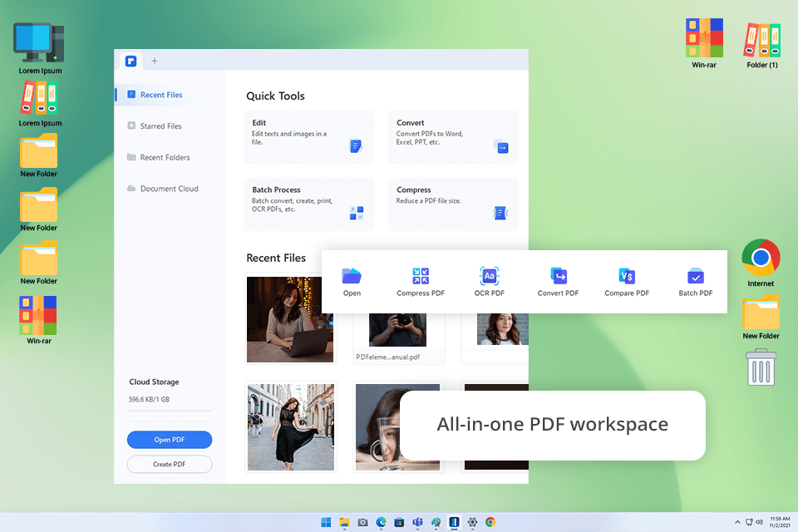Click the Recent Files section heading
The height and width of the screenshot is (532, 798).
point(276,259)
